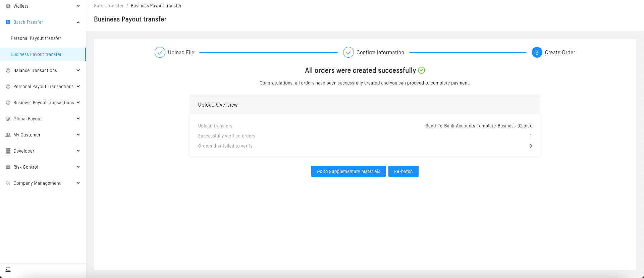
Task: Expand the My Customer chevron
Action: (78, 135)
